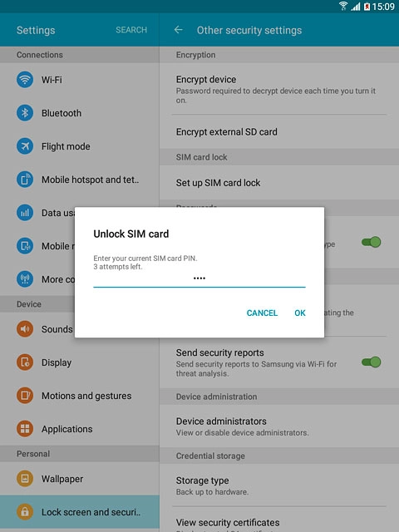Select the Flight mode airplane icon
Viewport: 399px width, 532px height.
25,146
